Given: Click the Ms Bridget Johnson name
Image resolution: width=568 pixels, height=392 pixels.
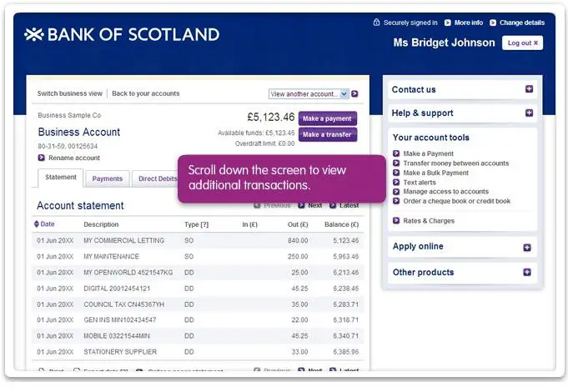Looking at the screenshot, I should (x=444, y=43).
